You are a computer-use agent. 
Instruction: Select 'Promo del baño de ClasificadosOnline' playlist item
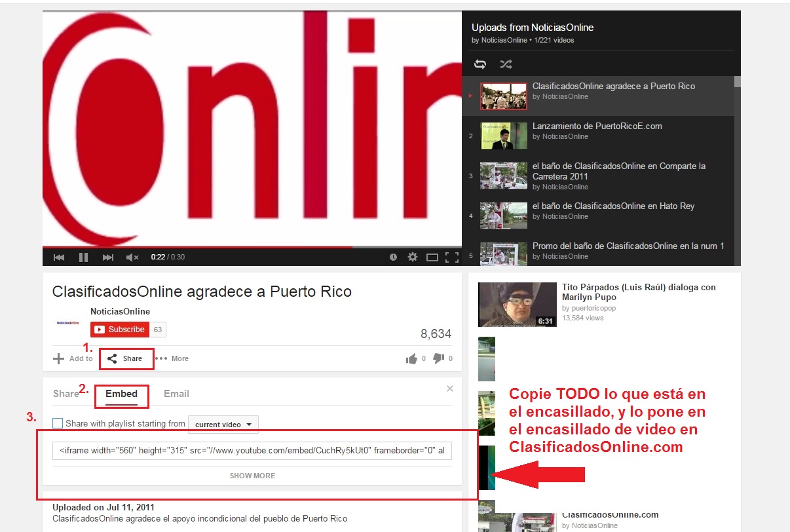point(628,246)
